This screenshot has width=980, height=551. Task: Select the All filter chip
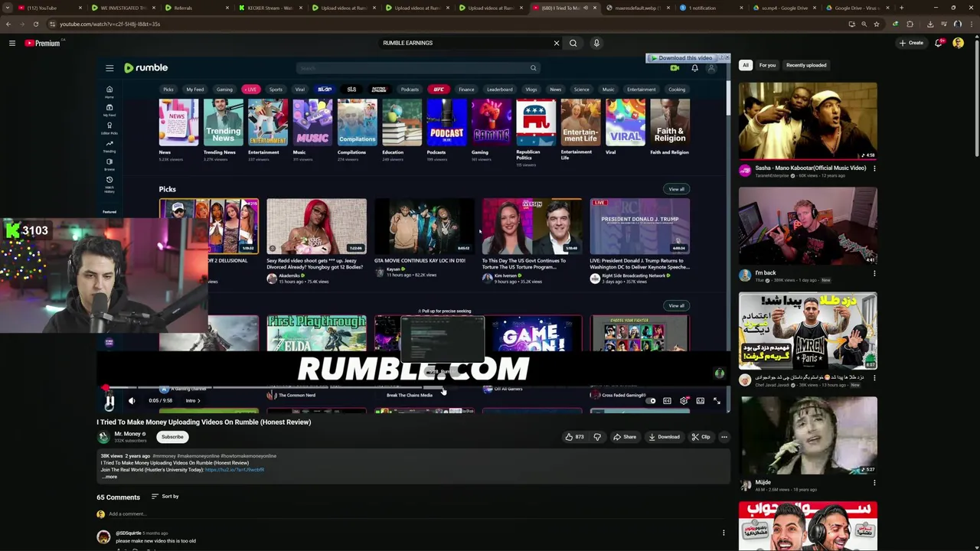click(745, 65)
